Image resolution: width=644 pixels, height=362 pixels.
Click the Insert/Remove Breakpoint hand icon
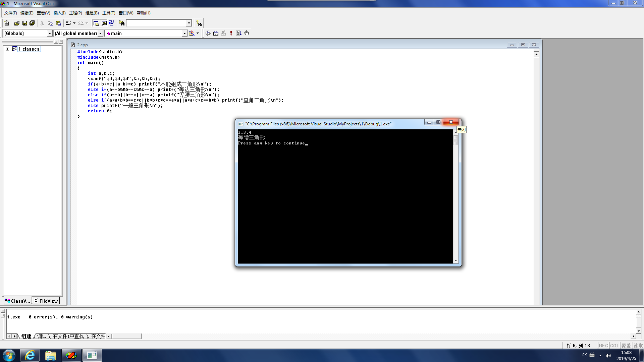tap(247, 33)
